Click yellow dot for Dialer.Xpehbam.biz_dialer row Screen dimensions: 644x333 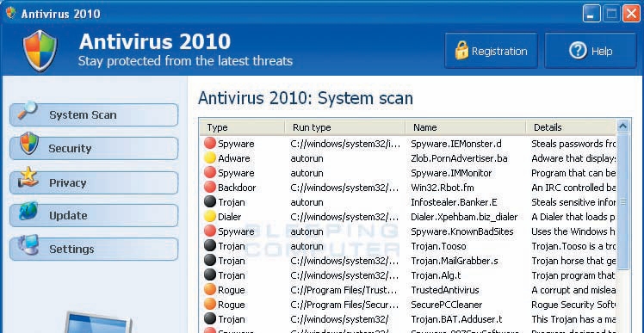pos(210,216)
